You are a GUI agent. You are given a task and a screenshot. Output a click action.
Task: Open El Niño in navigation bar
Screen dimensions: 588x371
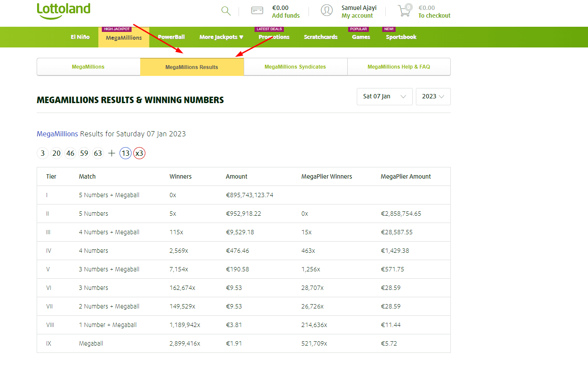[x=80, y=37]
